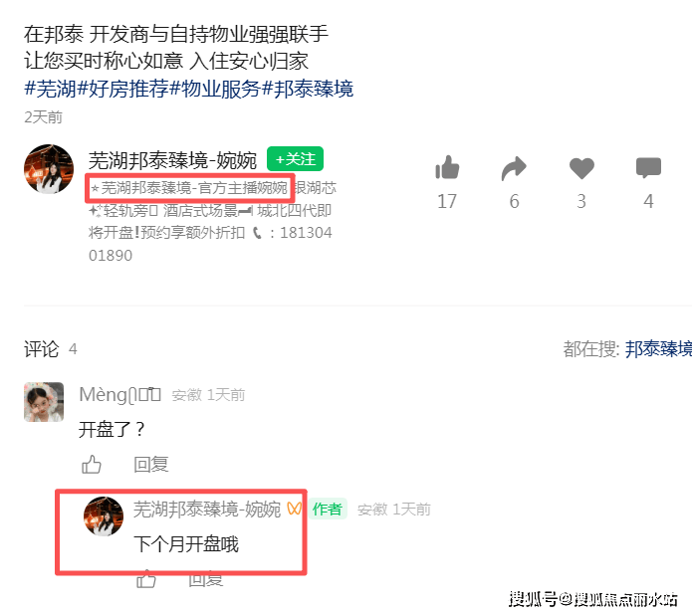Screen dimensions: 692x616
Task: Open the #物业服务 hashtag
Action: tap(215, 89)
